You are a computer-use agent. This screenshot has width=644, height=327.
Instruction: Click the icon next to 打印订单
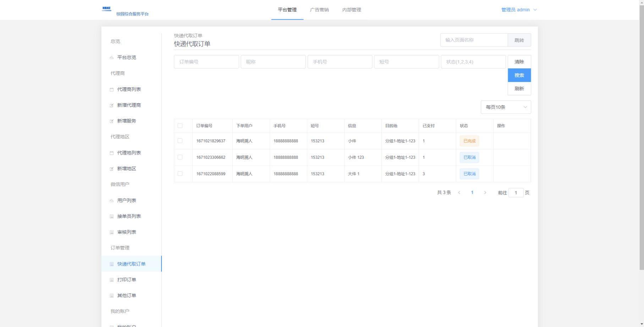tap(112, 280)
